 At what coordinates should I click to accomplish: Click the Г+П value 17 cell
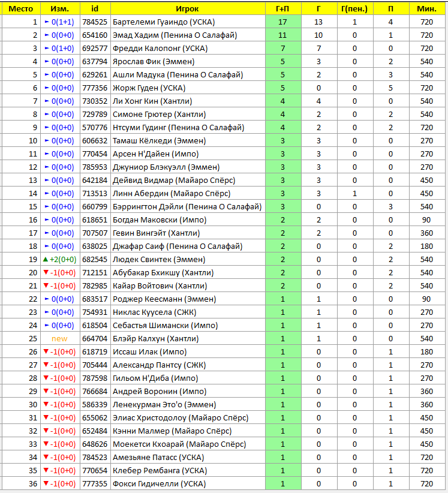pyautogui.click(x=283, y=22)
